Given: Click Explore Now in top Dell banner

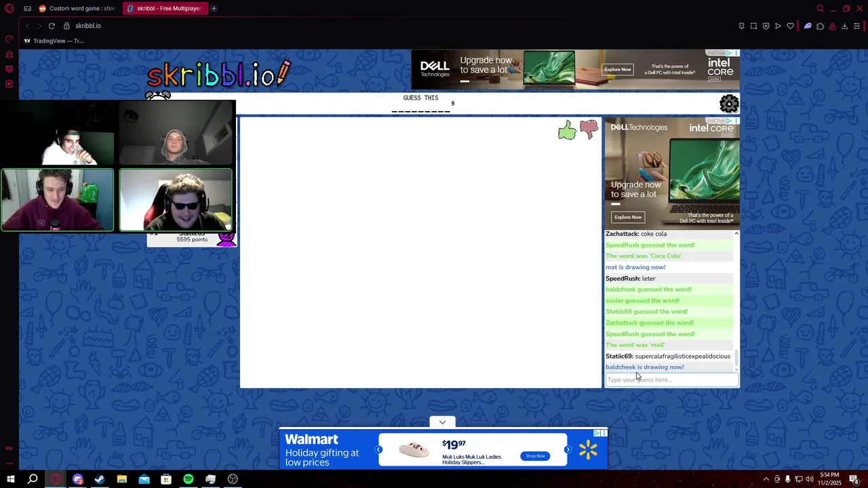Looking at the screenshot, I should 618,69.
